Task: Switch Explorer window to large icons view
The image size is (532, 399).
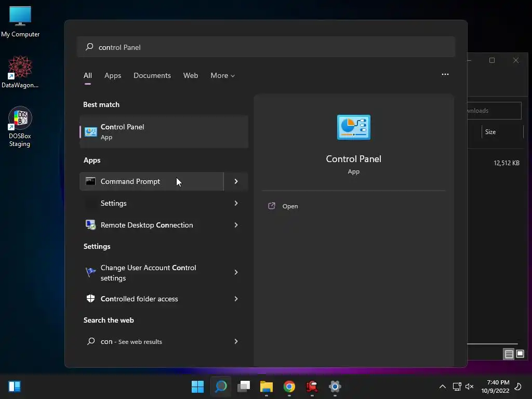Action: pyautogui.click(x=520, y=354)
